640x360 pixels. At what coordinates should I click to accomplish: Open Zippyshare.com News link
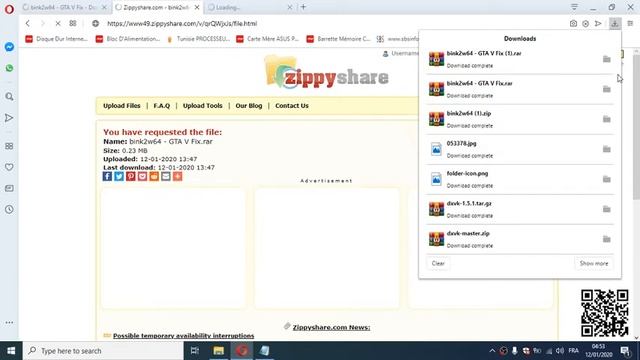(331, 327)
